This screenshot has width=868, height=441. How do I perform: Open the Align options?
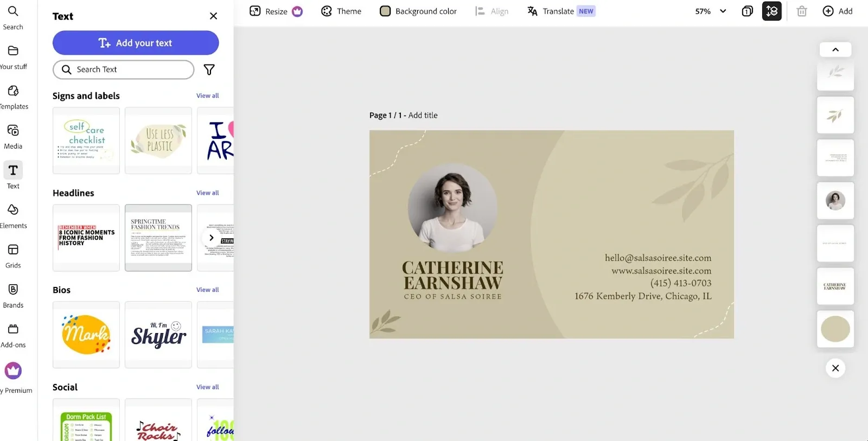pos(492,11)
